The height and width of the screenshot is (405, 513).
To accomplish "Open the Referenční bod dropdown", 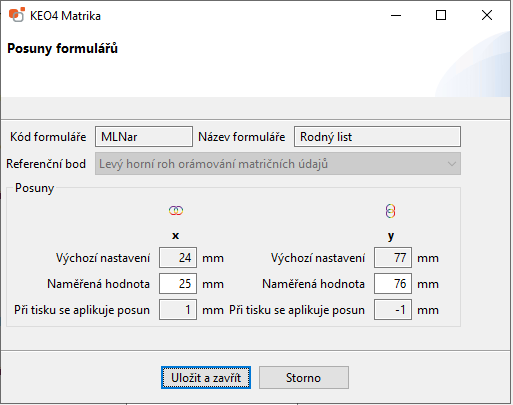I will click(x=278, y=164).
